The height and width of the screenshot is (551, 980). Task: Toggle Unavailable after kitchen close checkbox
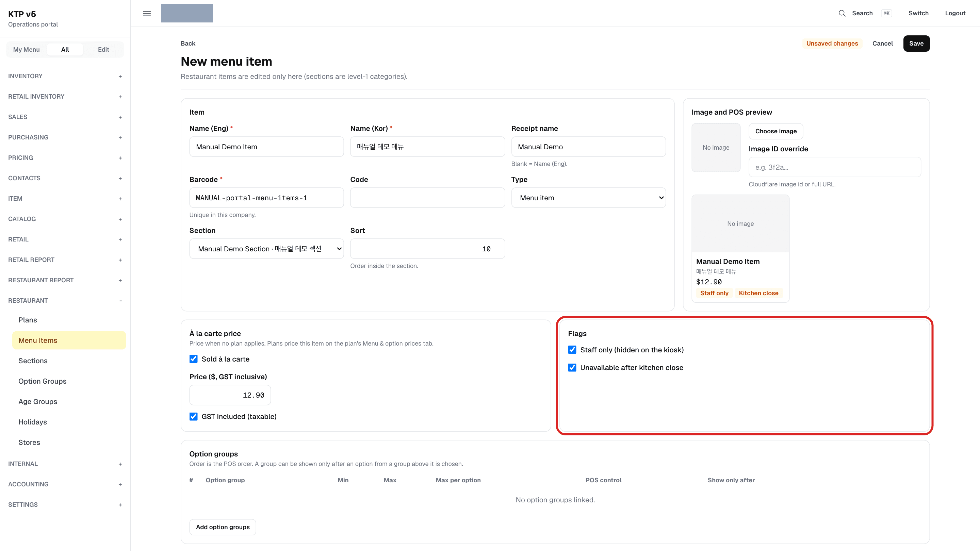pos(572,368)
